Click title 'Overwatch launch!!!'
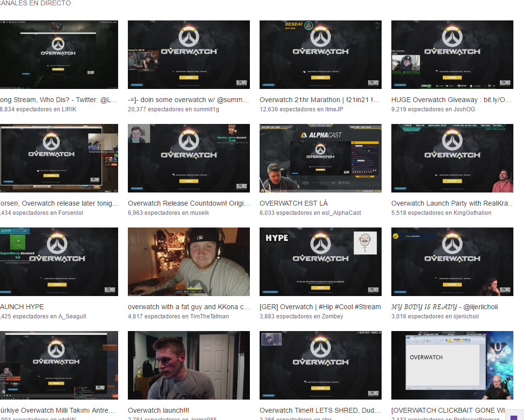This screenshot has width=526, height=420. click(158, 410)
